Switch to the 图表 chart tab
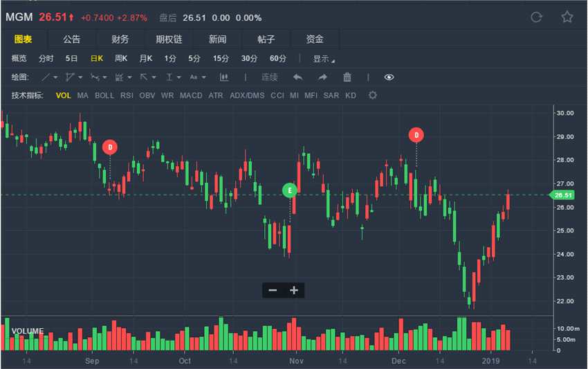Image resolution: width=588 pixels, height=369 pixels. click(x=24, y=39)
